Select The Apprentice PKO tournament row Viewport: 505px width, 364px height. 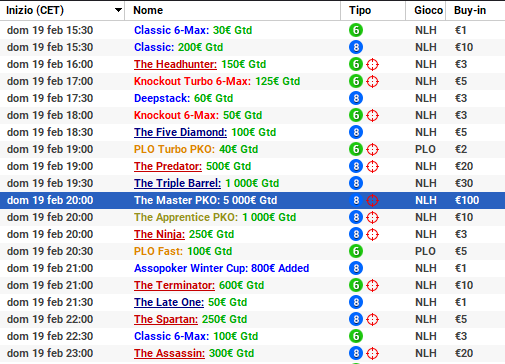[252, 217]
